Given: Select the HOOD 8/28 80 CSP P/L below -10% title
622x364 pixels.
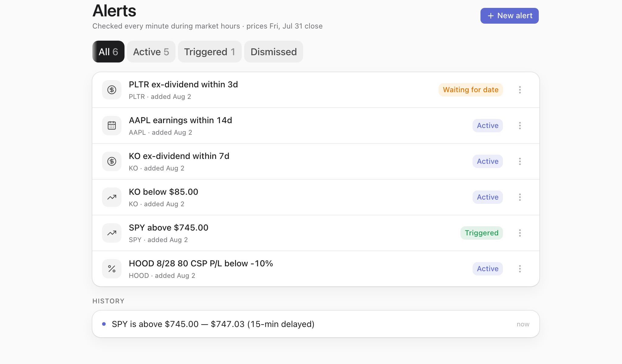Looking at the screenshot, I should 201,263.
